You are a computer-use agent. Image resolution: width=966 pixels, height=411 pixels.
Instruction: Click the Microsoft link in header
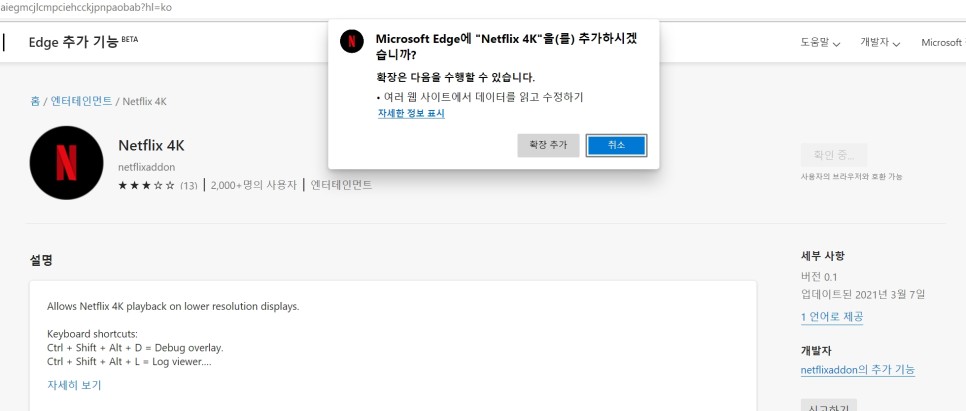click(943, 43)
